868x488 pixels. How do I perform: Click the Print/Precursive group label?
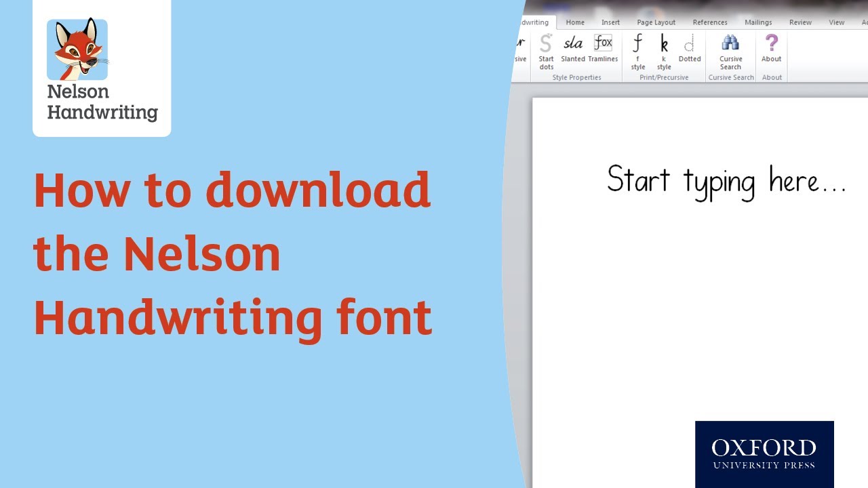point(664,77)
